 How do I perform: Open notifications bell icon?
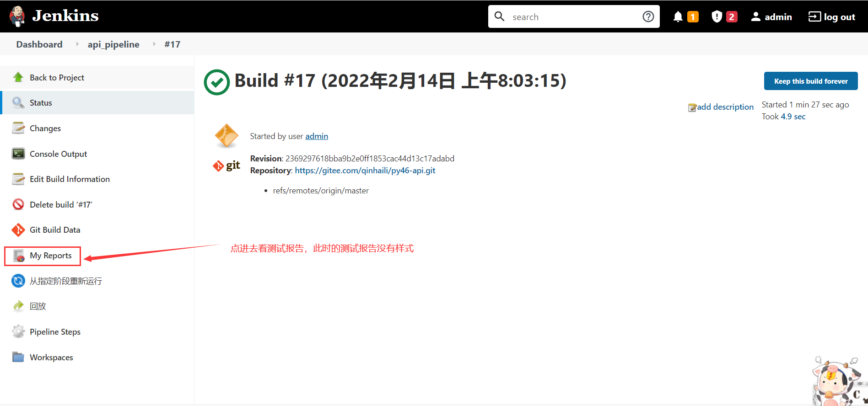pos(678,17)
